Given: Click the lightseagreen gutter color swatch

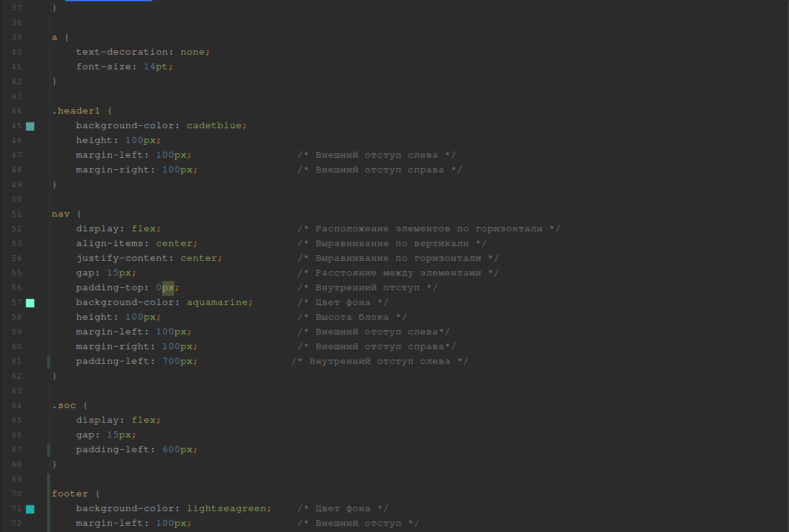Looking at the screenshot, I should 30,509.
